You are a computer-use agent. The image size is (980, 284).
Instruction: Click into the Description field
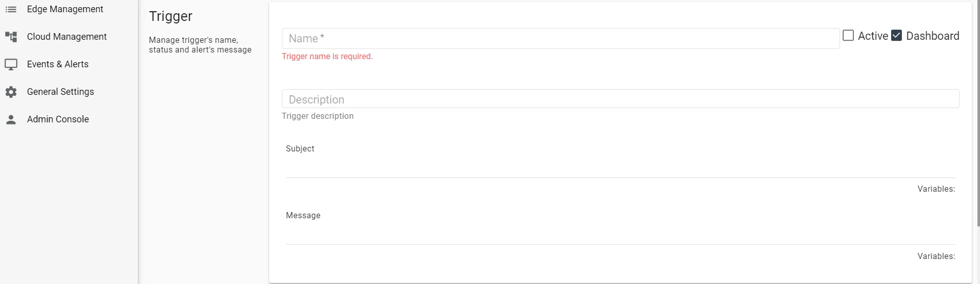(620, 99)
